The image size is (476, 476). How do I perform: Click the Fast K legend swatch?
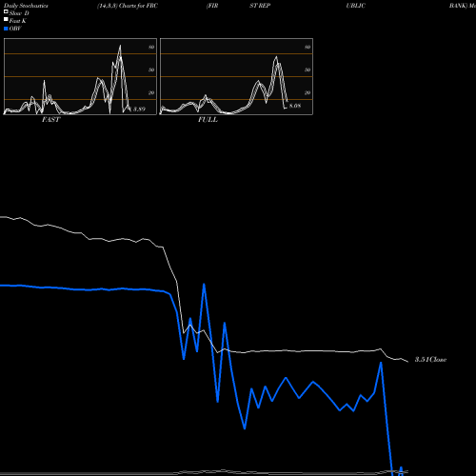tap(6, 20)
